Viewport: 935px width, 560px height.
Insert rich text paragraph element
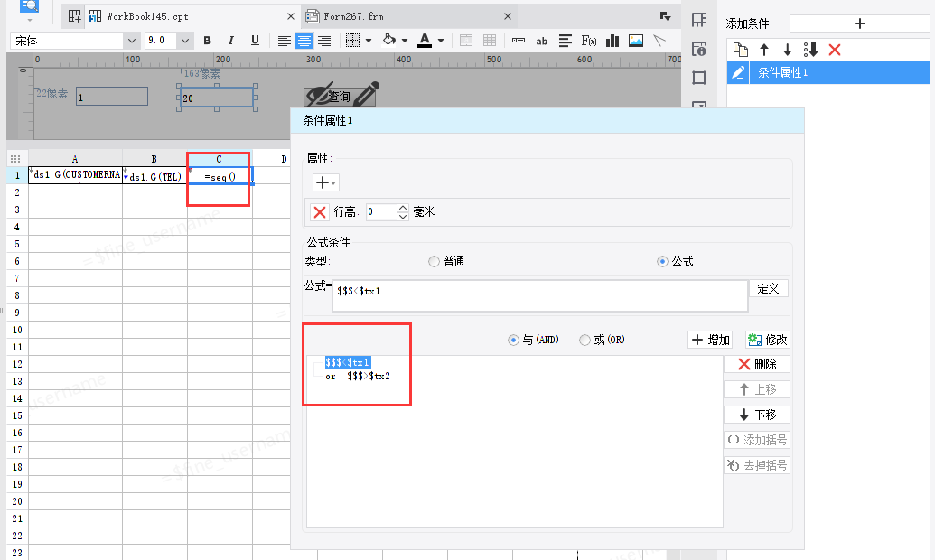coord(566,41)
